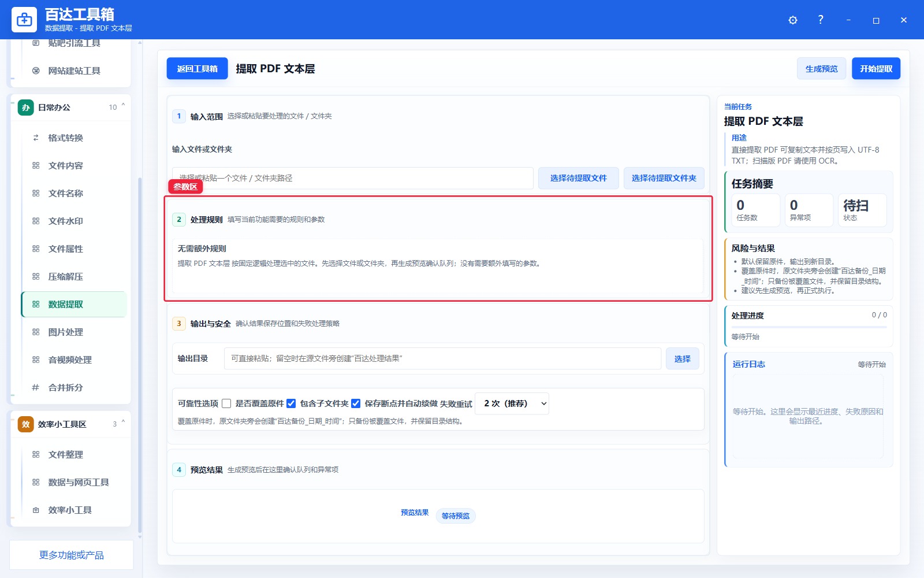This screenshot has width=924, height=578.
Task: Click the icon beside 文件水印
Action: (x=36, y=221)
